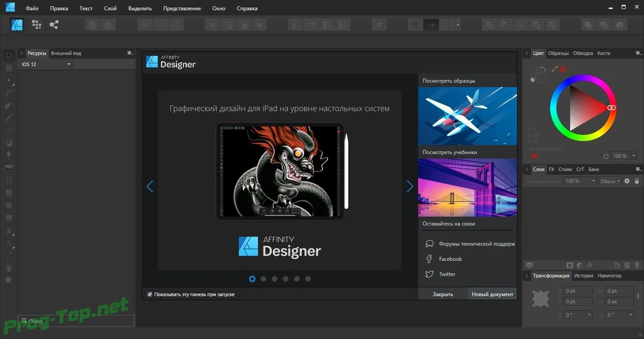644x339 pixels.
Task: Click the assets Поиск search field
Action: pyautogui.click(x=75, y=321)
